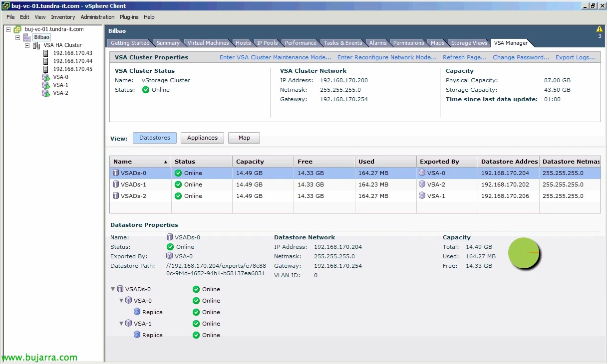Viewport: 607px width, 364px height.
Task: Collapse the VSADs-0 replica tree
Action: pyautogui.click(x=113, y=289)
